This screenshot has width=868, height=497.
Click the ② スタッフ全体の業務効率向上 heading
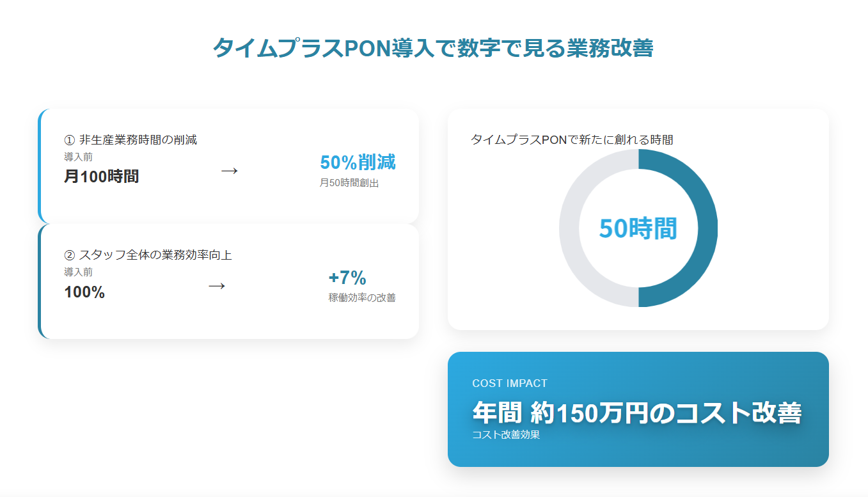(148, 255)
